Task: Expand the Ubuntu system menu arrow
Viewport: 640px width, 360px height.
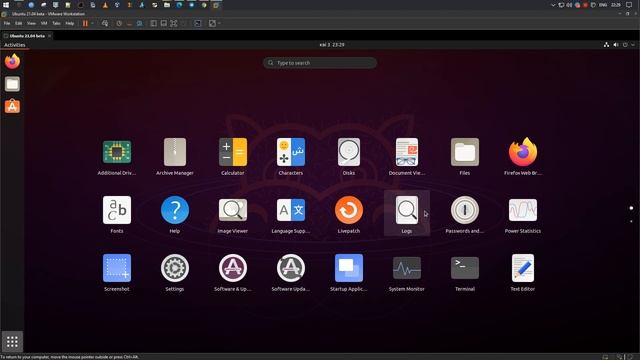Action: (x=633, y=45)
